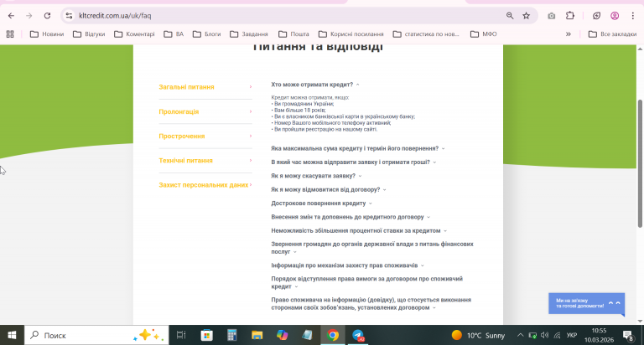Open the Windows Start menu
The image size is (644, 345).
click(12, 335)
